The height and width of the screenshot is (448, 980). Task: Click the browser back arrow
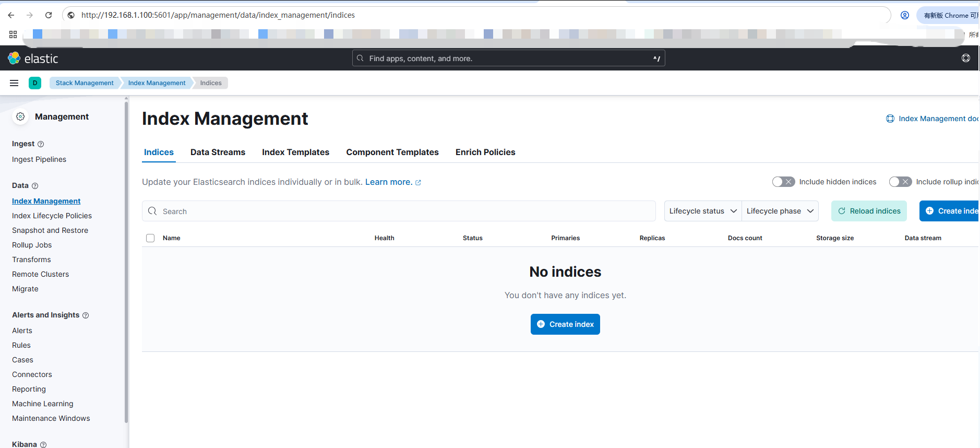click(x=11, y=15)
